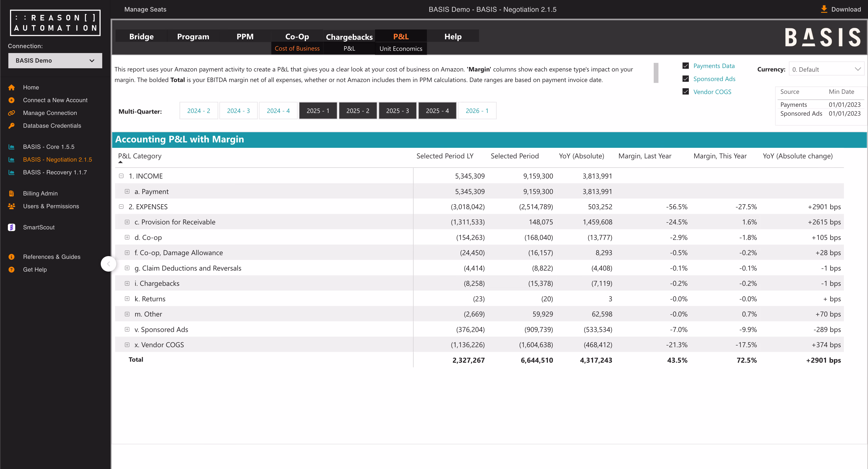Click EXPENSES margin +2901 bps cell
This screenshot has width=868, height=469.
(x=824, y=207)
